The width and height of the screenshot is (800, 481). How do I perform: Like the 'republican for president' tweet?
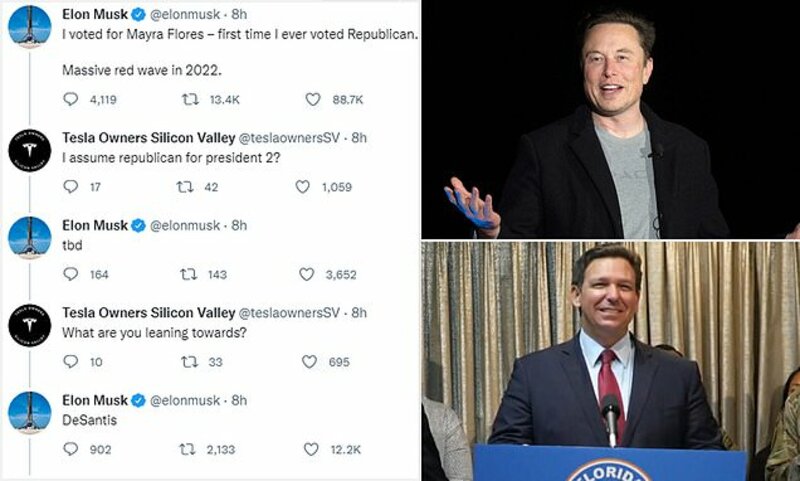[303, 187]
